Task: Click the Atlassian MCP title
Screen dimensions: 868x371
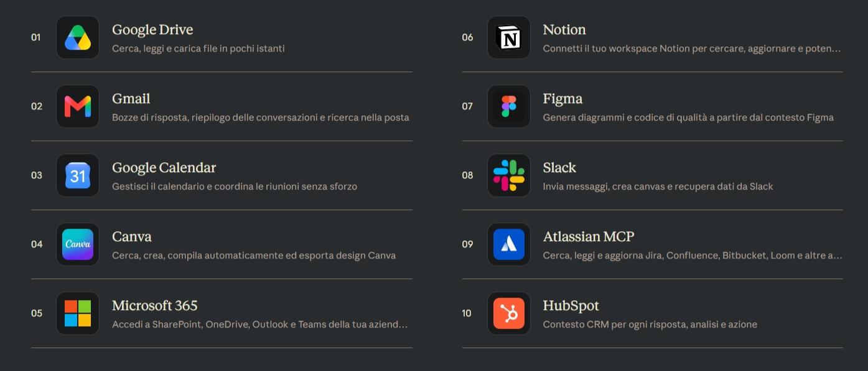Action: (589, 237)
